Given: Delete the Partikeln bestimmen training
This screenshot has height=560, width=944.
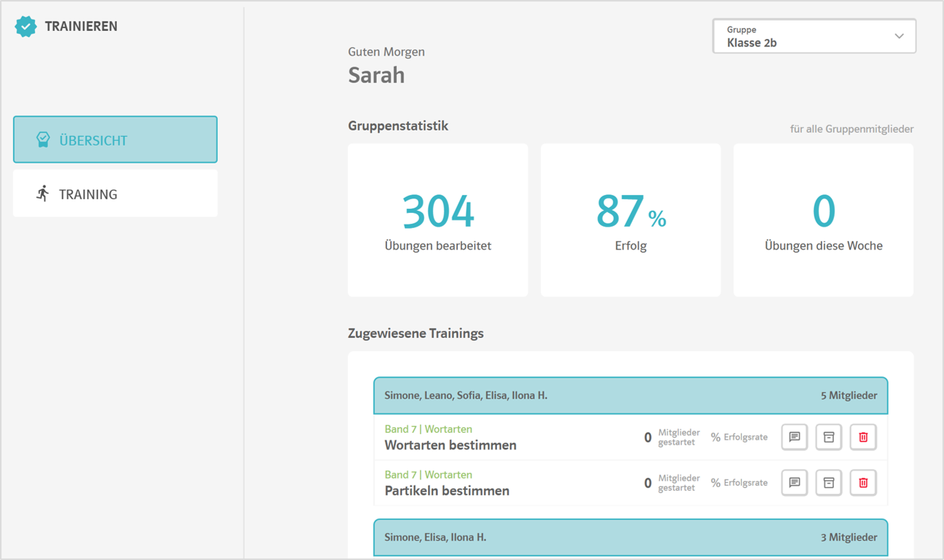Looking at the screenshot, I should pyautogui.click(x=863, y=482).
